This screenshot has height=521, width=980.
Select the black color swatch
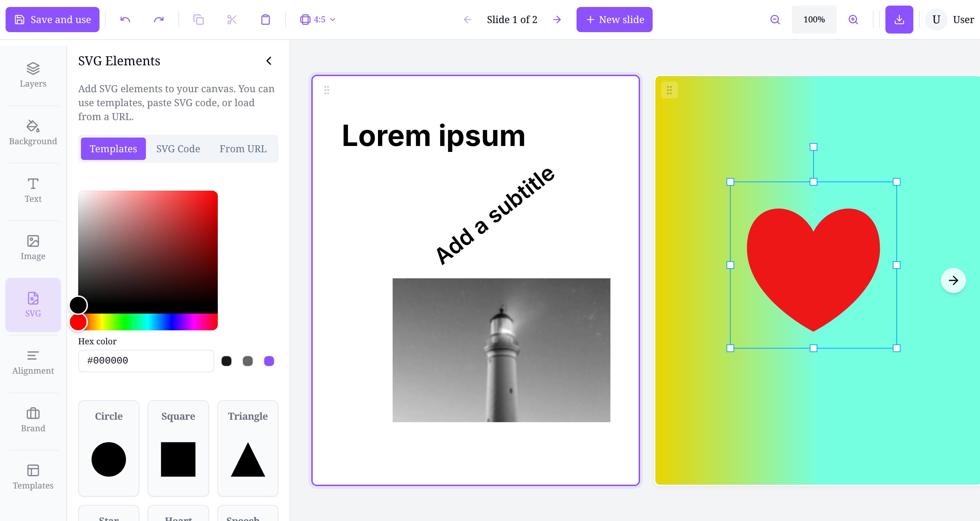pos(227,361)
